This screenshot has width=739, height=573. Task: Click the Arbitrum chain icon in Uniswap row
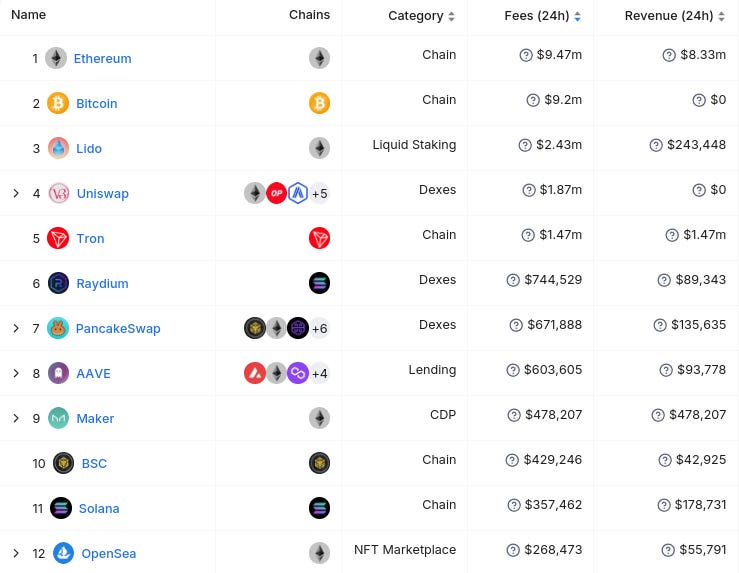click(298, 193)
